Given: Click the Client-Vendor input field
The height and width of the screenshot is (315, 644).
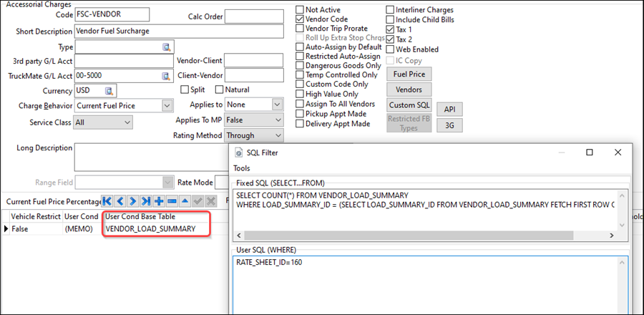Looking at the screenshot, I should pos(254,76).
